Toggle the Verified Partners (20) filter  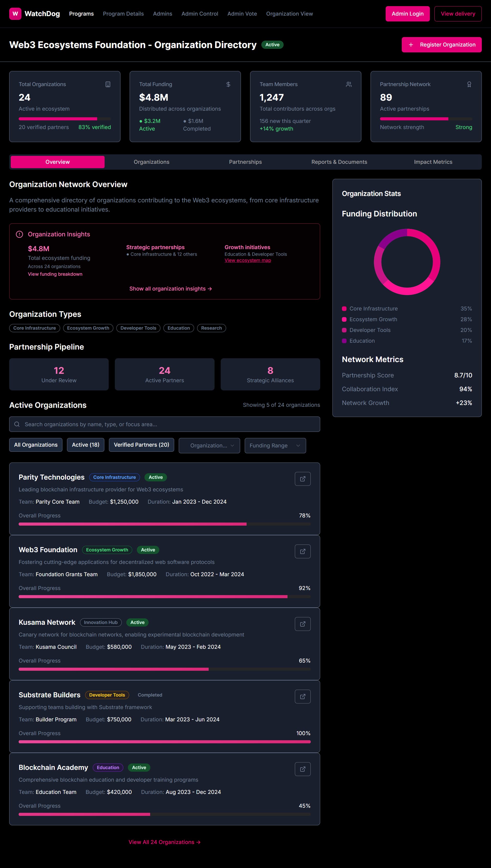[x=141, y=445]
